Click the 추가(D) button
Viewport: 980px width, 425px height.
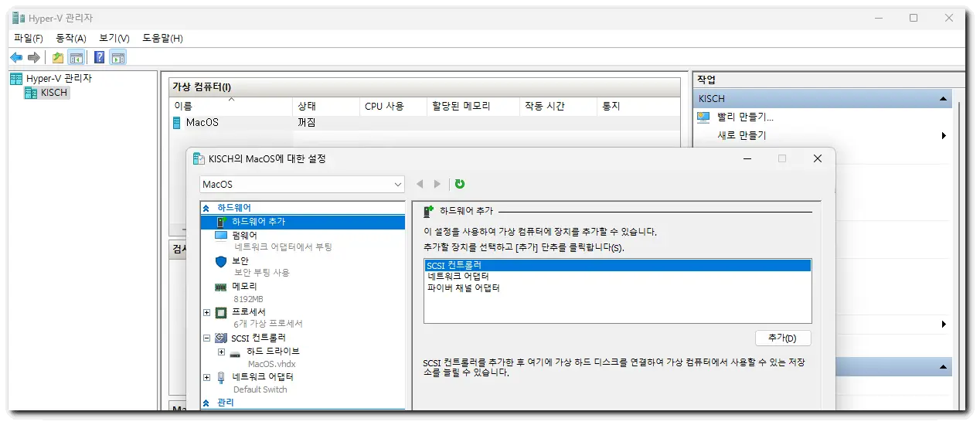tap(783, 338)
